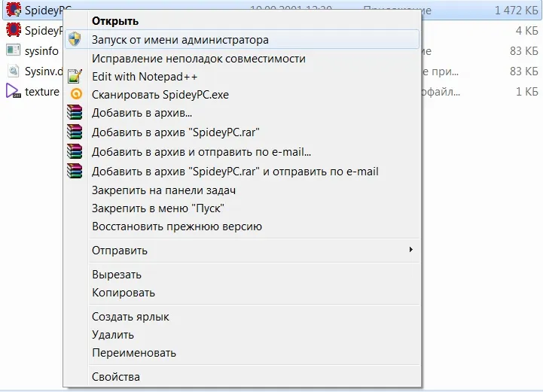The width and height of the screenshot is (543, 392).
Task: Click the orange scan antivirus icon
Action: coord(74,95)
